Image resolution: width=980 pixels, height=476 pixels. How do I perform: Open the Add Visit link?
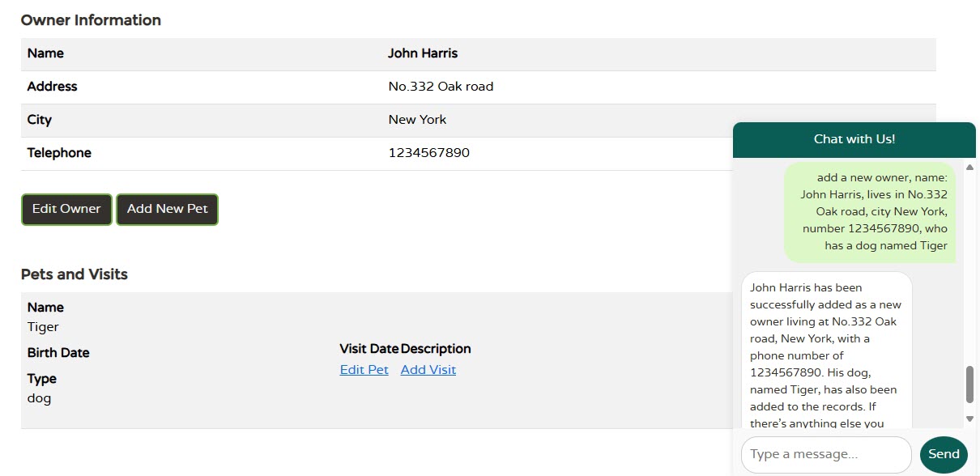click(x=428, y=370)
